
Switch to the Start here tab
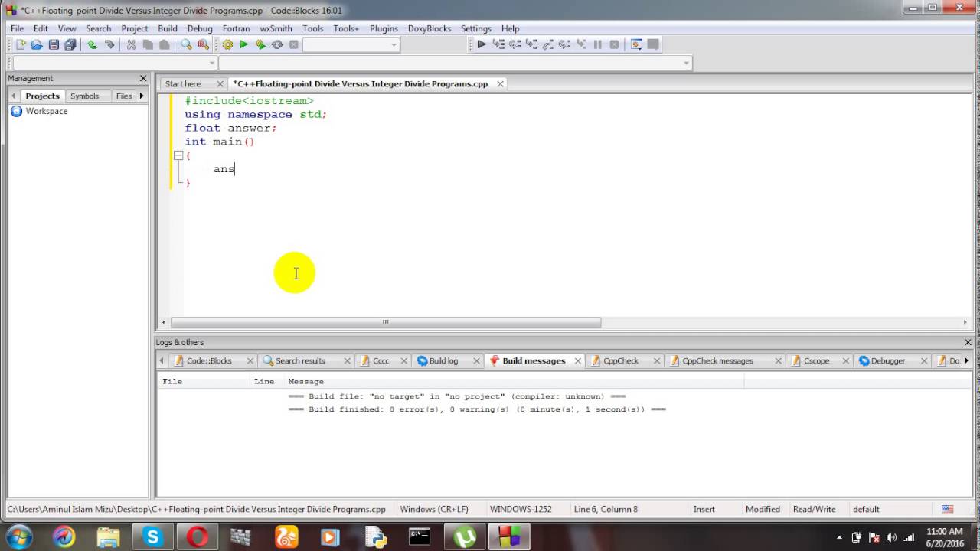coord(183,84)
